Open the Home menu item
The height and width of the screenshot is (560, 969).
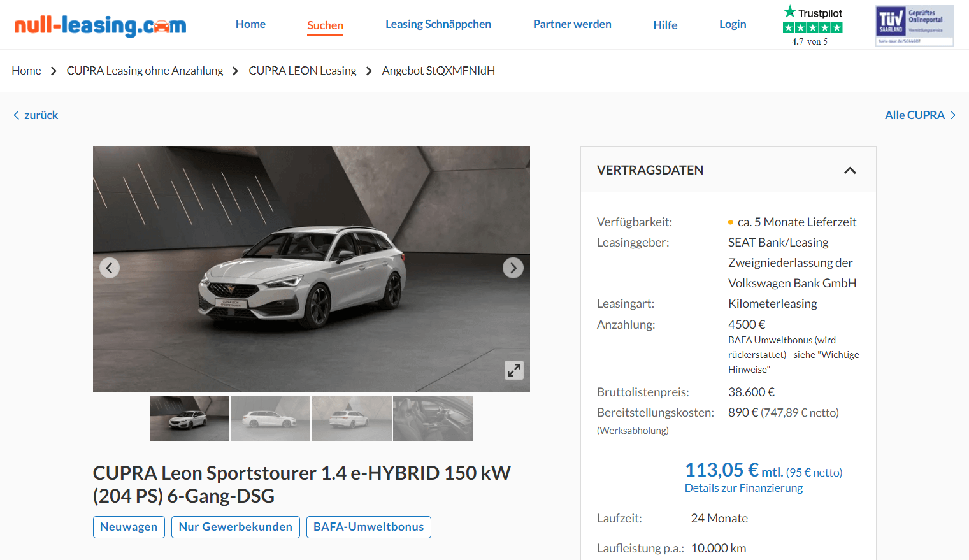(x=250, y=24)
